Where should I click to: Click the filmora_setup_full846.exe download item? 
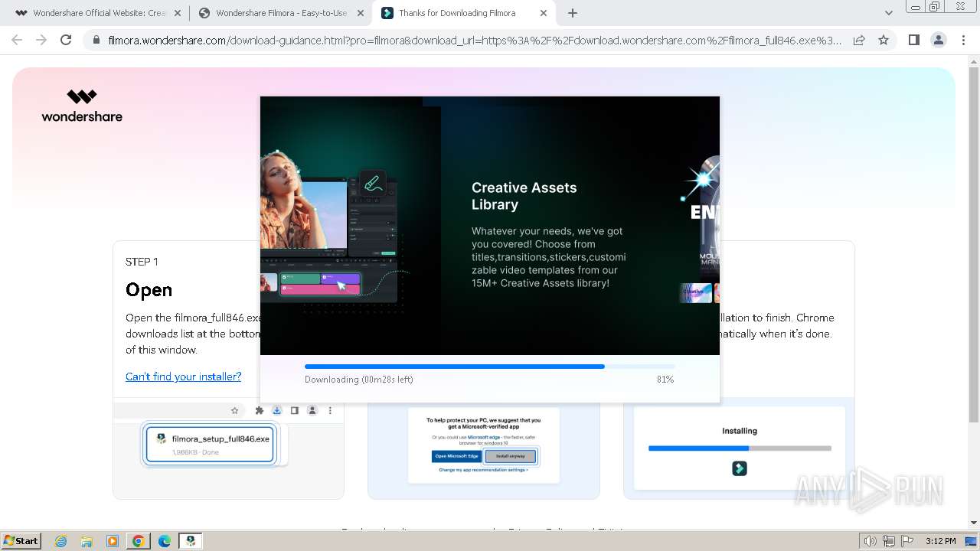(210, 444)
